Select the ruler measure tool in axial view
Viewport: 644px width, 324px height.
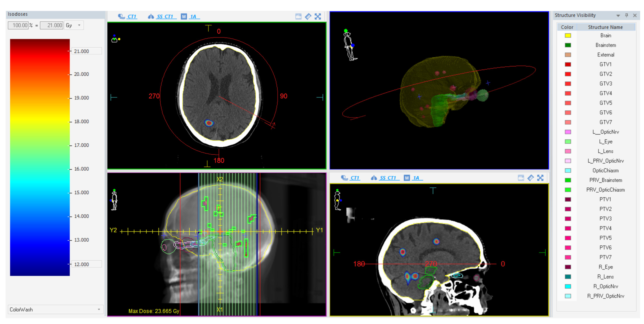308,16
